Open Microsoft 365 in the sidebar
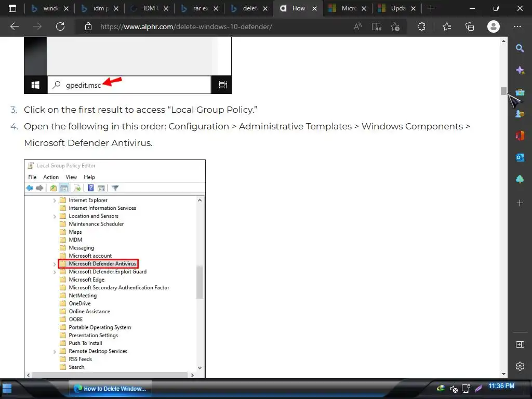 tap(520, 136)
